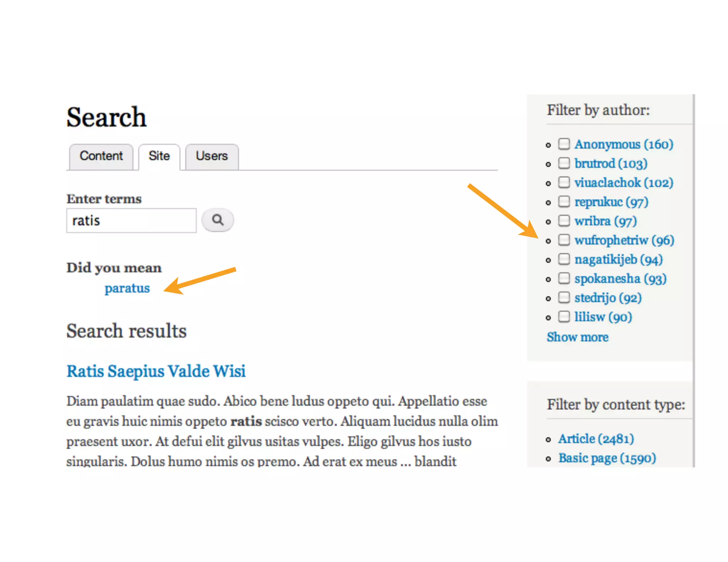The width and height of the screenshot is (728, 562).
Task: Check the lilisw author checkbox
Action: [x=564, y=317]
